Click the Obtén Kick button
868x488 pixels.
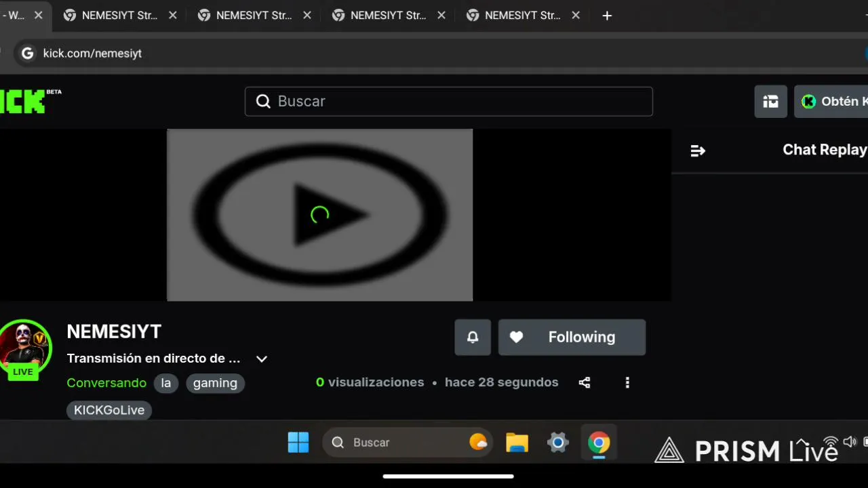832,102
